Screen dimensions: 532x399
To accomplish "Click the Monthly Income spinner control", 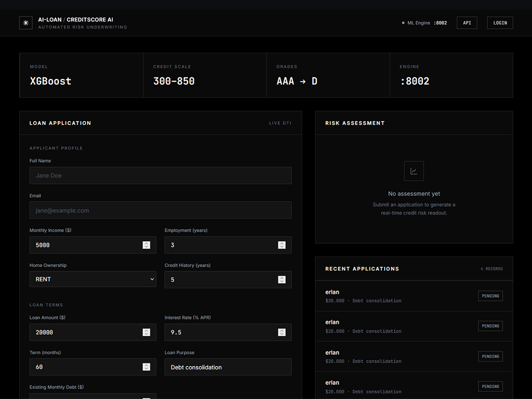I will click(146, 245).
